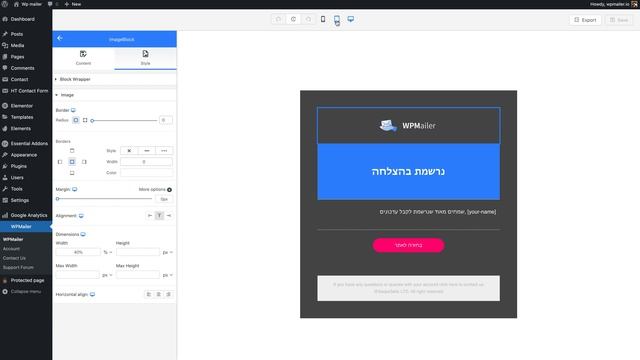640x360 pixels.
Task: Open Support Forum submenu link
Action: (x=18, y=267)
